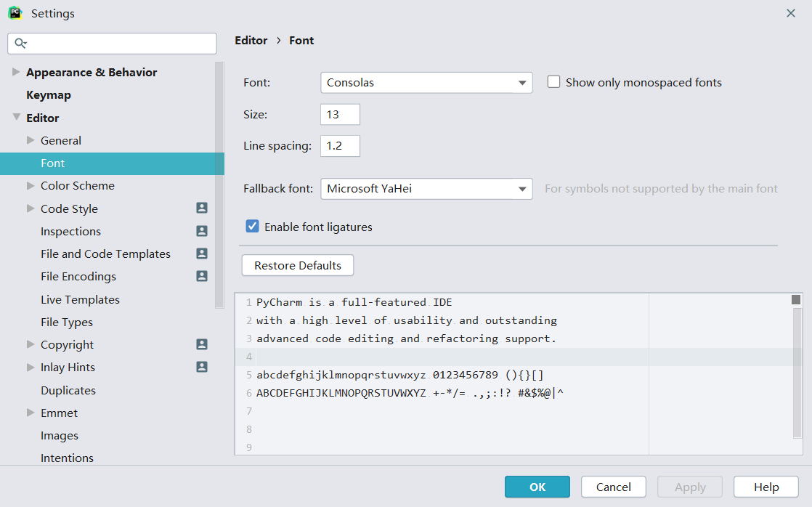Confirm settings with OK button
Screen dimensions: 812x507
click(537, 487)
